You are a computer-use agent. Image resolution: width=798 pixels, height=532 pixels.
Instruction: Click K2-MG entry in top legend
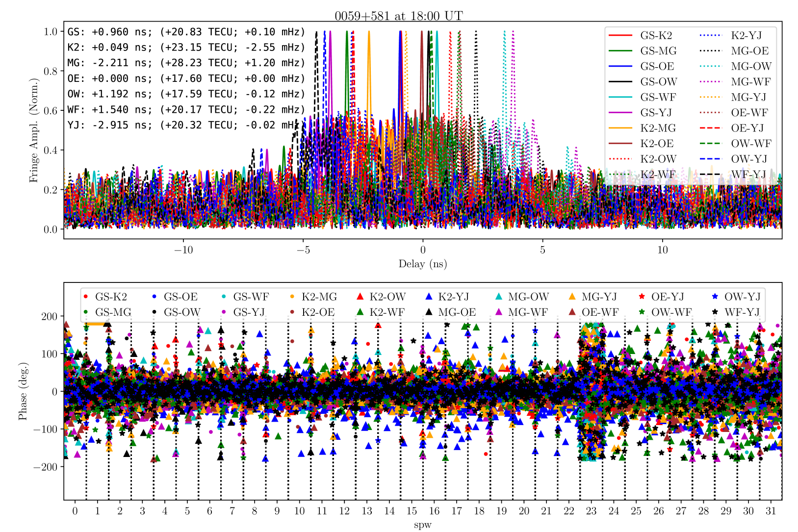click(x=643, y=128)
